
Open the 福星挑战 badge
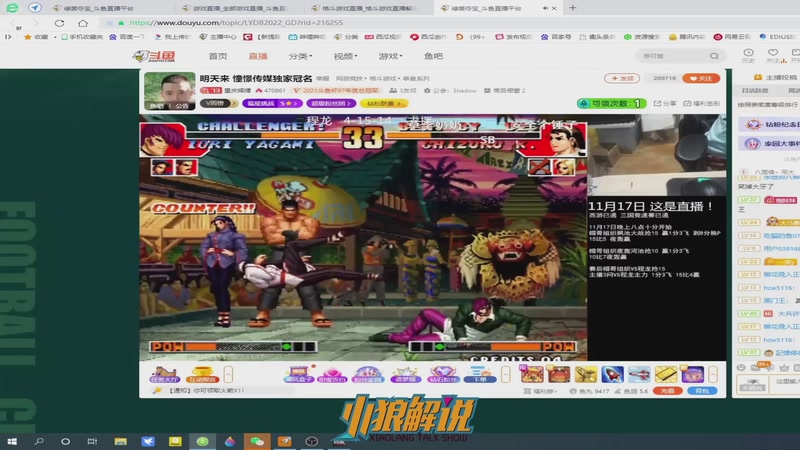[272, 104]
